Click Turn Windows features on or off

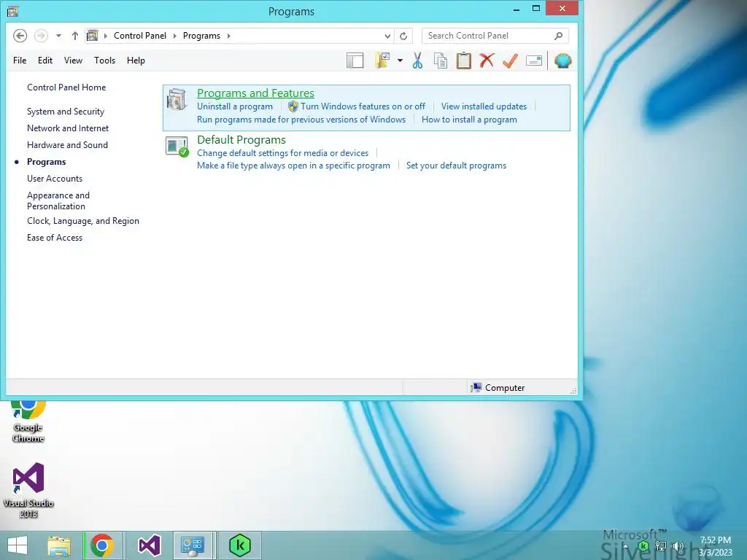click(x=363, y=106)
